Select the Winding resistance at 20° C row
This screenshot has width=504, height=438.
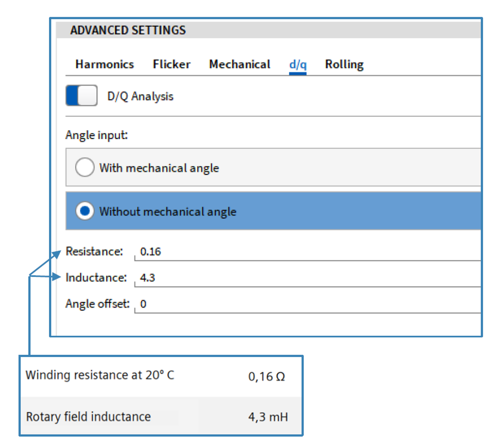click(x=100, y=375)
